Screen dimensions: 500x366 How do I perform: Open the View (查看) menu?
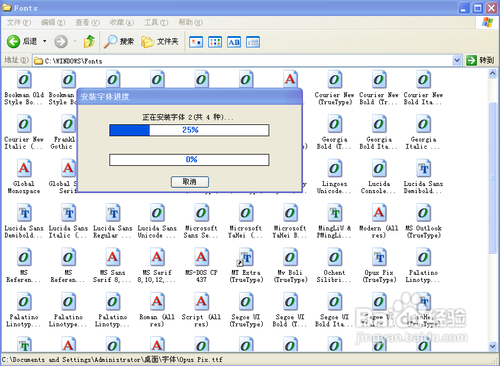pyautogui.click(x=87, y=22)
